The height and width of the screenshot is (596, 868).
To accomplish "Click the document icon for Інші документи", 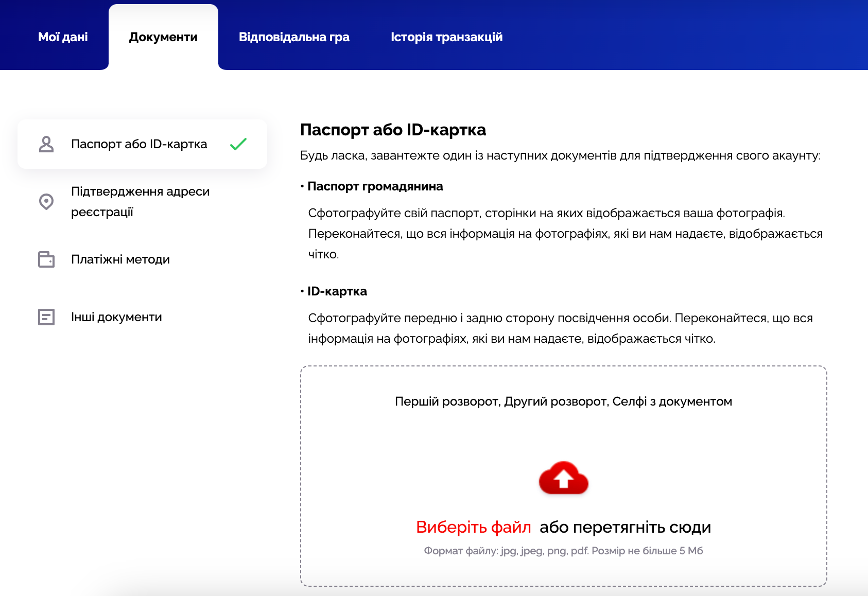I will click(46, 317).
